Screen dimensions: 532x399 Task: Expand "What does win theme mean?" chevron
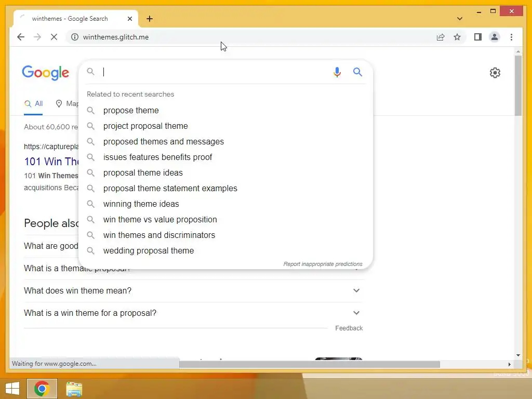click(x=356, y=290)
